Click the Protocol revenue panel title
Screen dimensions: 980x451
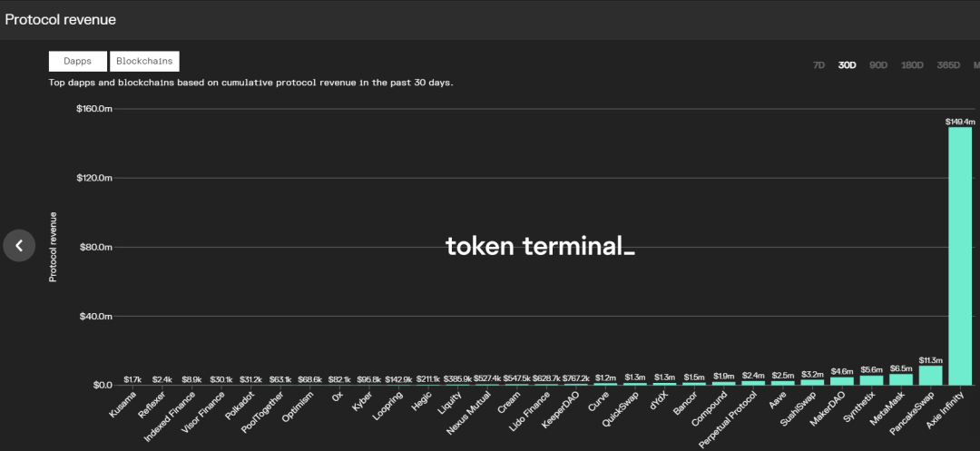61,19
